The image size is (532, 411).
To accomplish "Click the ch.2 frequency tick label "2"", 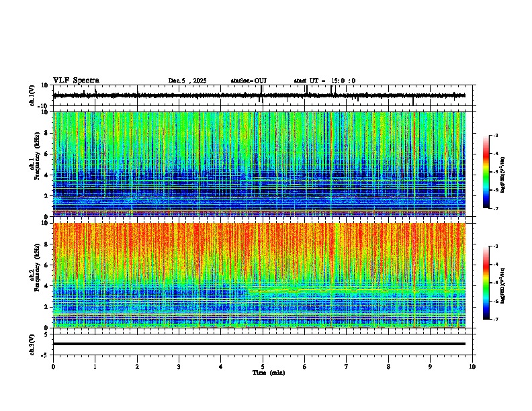I will pos(47,307).
